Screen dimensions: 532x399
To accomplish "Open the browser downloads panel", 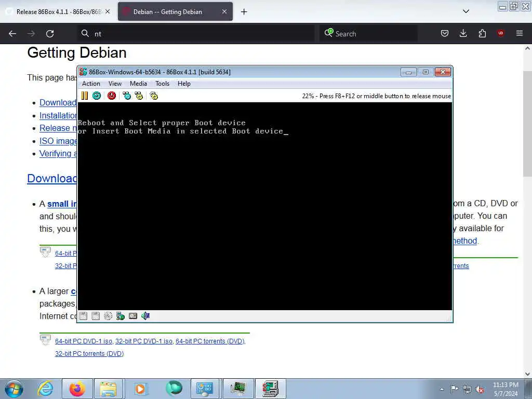I will tap(463, 33).
